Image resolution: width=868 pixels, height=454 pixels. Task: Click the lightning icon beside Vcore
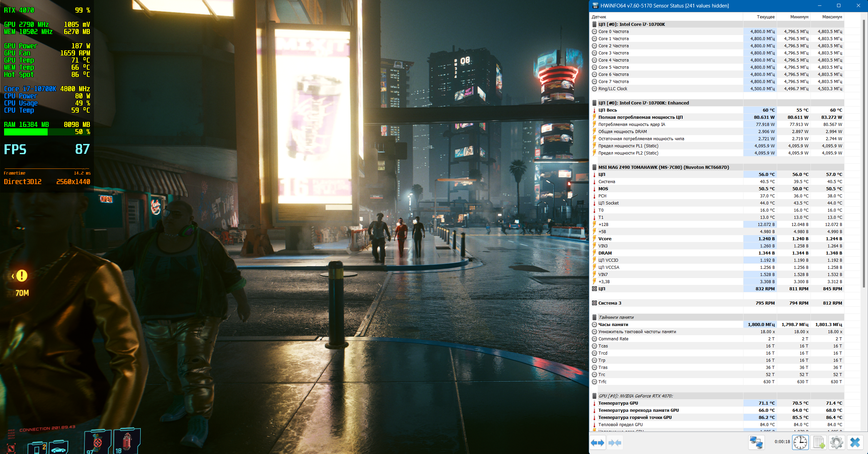coord(594,239)
